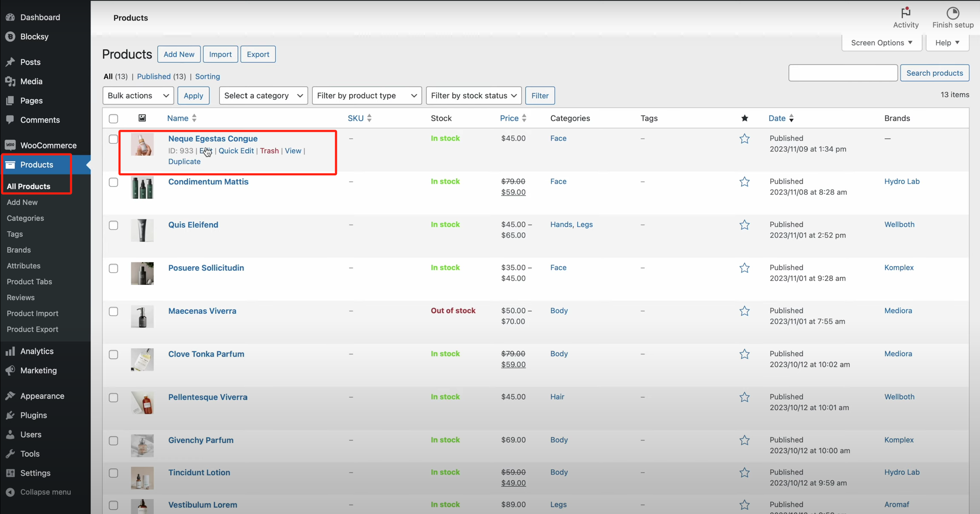Check the Quis Eleifend row checkbox

click(113, 225)
